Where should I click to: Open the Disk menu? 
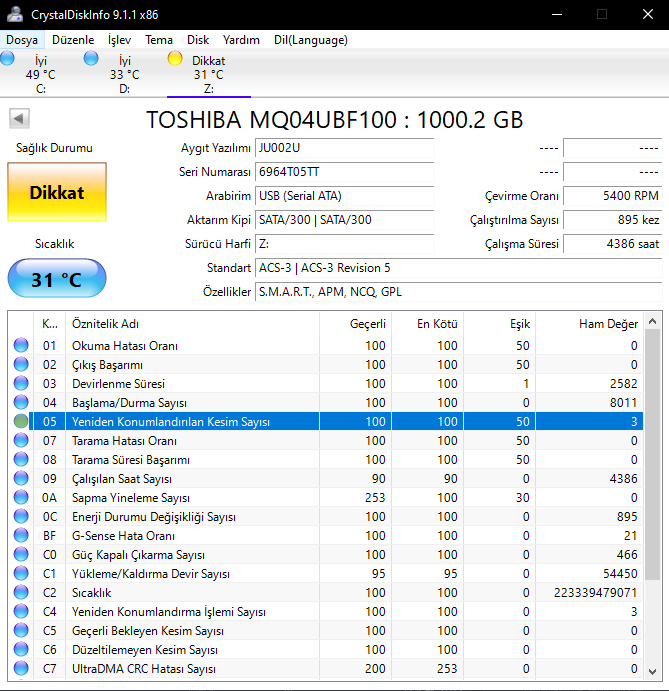(198, 40)
